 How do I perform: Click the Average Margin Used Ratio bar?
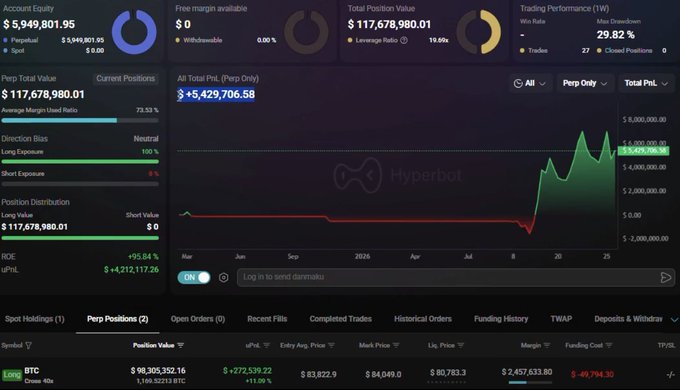80,120
